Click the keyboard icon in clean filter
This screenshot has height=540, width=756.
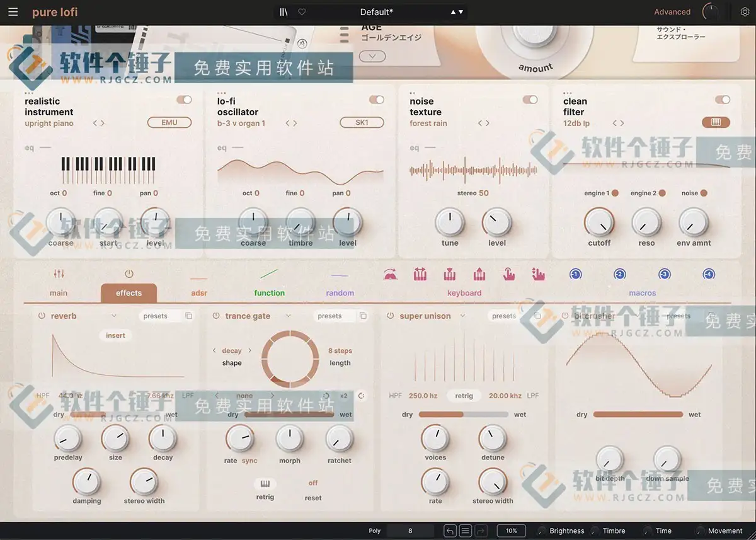[716, 123]
